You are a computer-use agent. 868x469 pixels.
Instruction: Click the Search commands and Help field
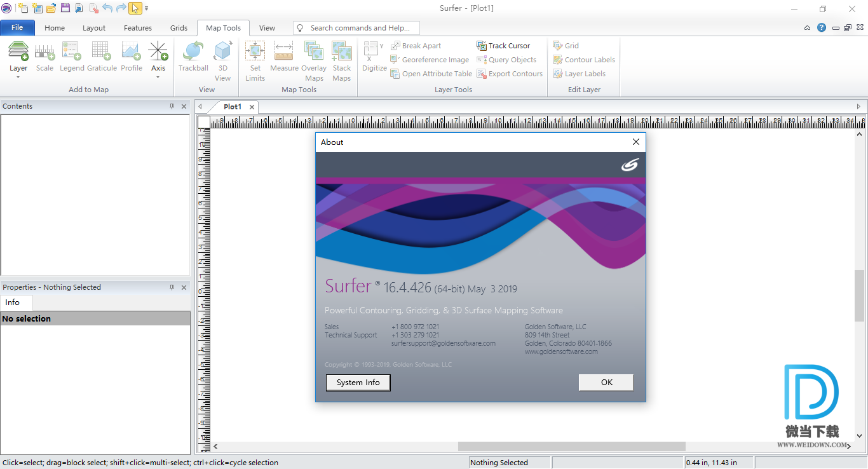point(356,28)
